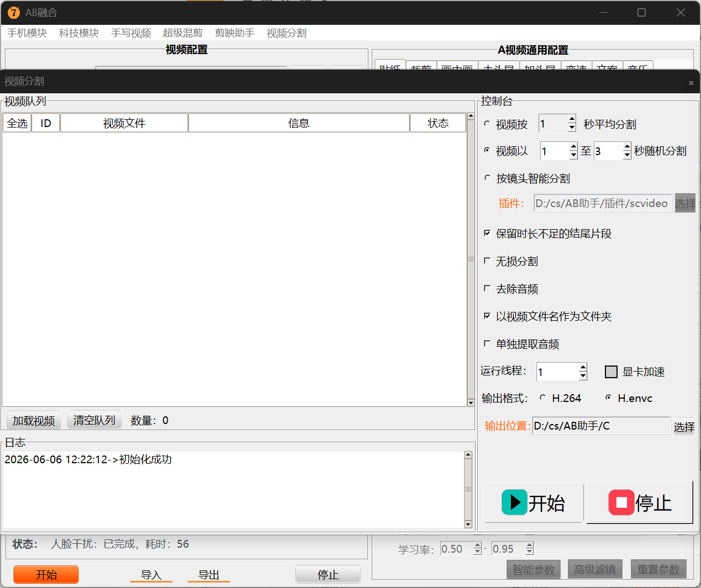Select the 按镜头智能分割 radio option

(x=487, y=178)
